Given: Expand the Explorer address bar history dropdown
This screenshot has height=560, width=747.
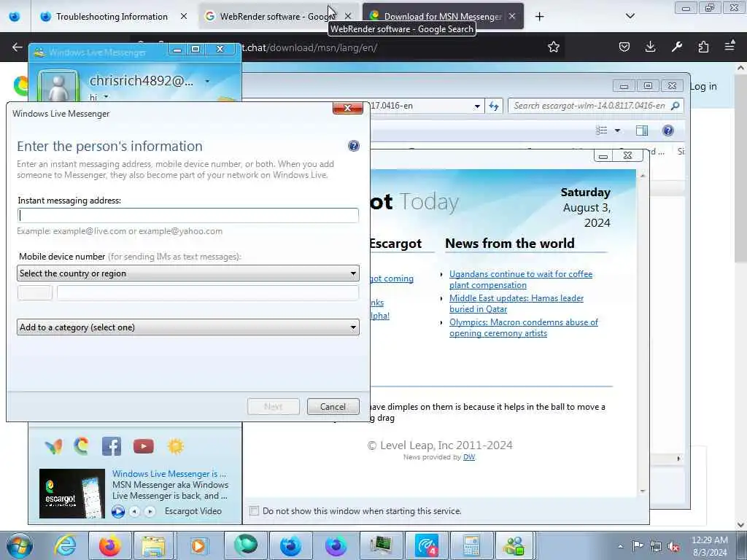Looking at the screenshot, I should point(477,106).
